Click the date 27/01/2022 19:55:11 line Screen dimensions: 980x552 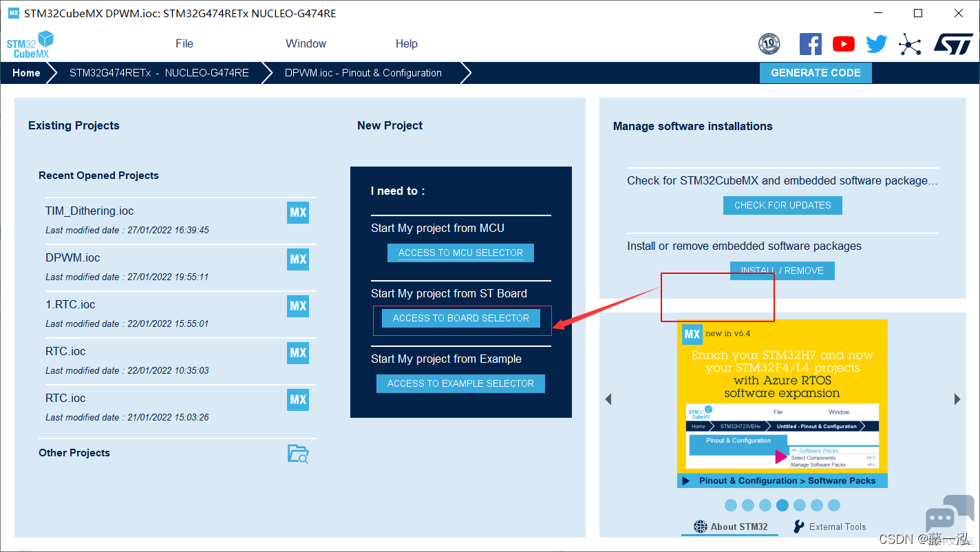[x=127, y=277]
